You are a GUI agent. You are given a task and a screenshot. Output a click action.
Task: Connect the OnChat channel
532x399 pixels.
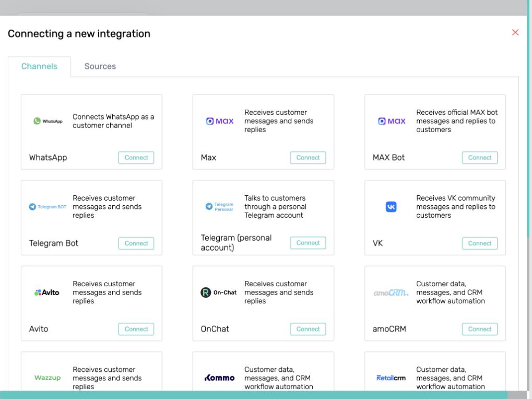[x=308, y=329]
